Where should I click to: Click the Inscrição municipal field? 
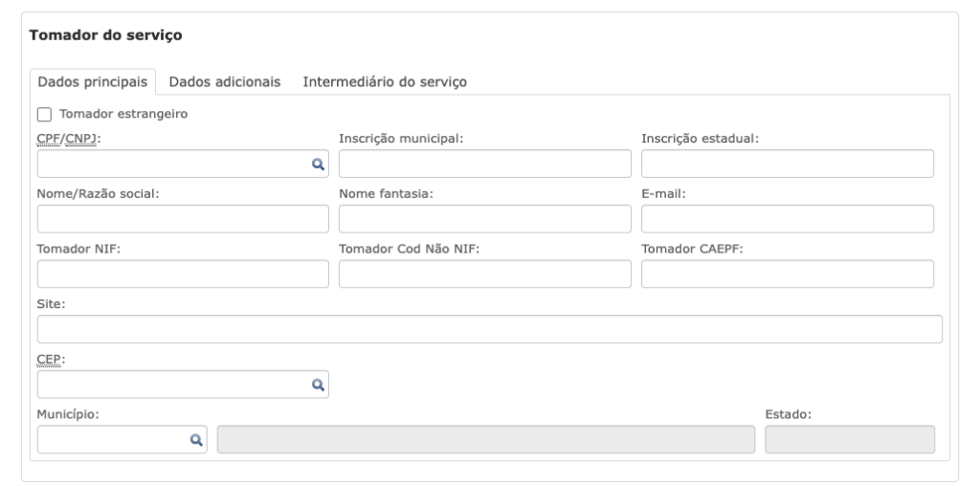tap(485, 164)
